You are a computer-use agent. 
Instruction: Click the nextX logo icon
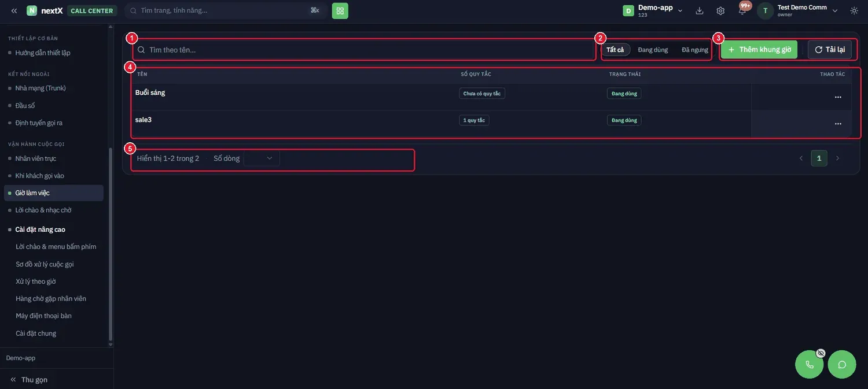pyautogui.click(x=32, y=10)
